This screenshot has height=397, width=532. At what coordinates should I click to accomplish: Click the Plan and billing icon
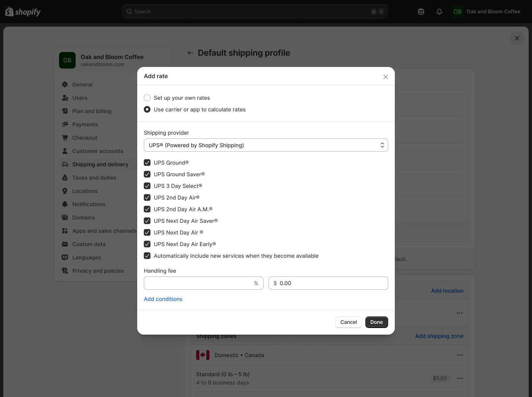point(65,111)
